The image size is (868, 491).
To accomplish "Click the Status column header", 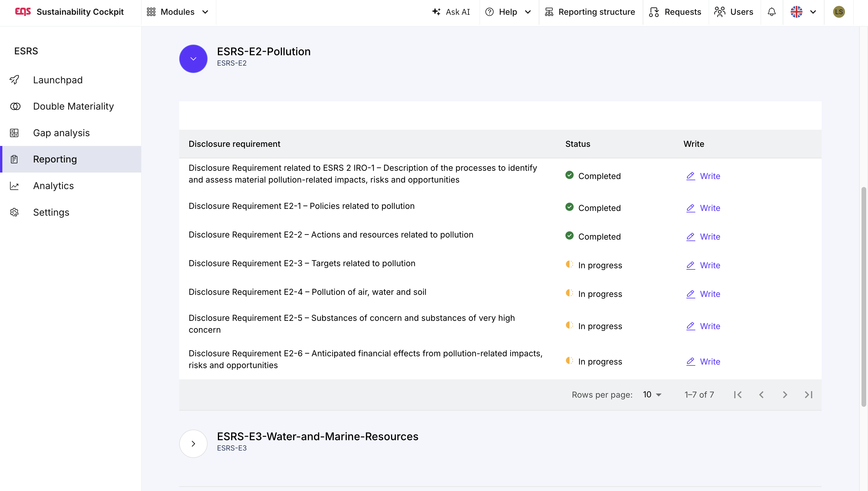I will point(577,144).
